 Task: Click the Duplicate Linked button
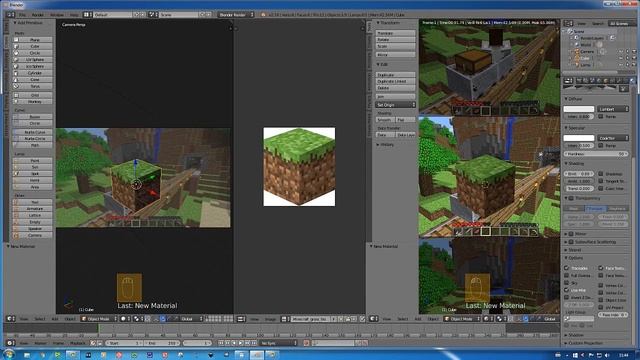(395, 81)
